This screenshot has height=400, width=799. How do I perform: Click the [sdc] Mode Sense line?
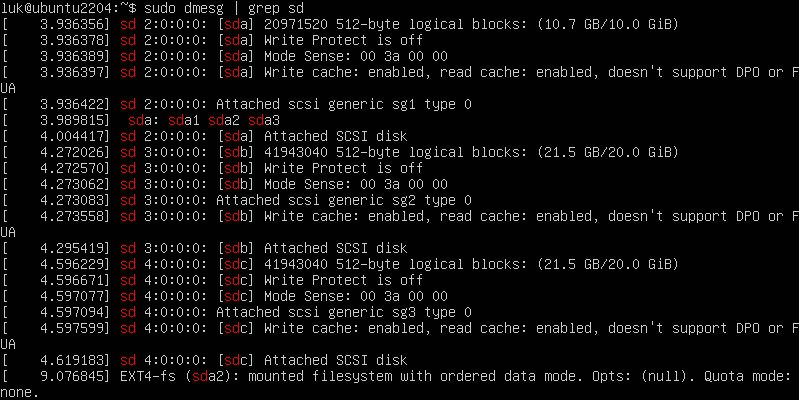tap(224, 296)
